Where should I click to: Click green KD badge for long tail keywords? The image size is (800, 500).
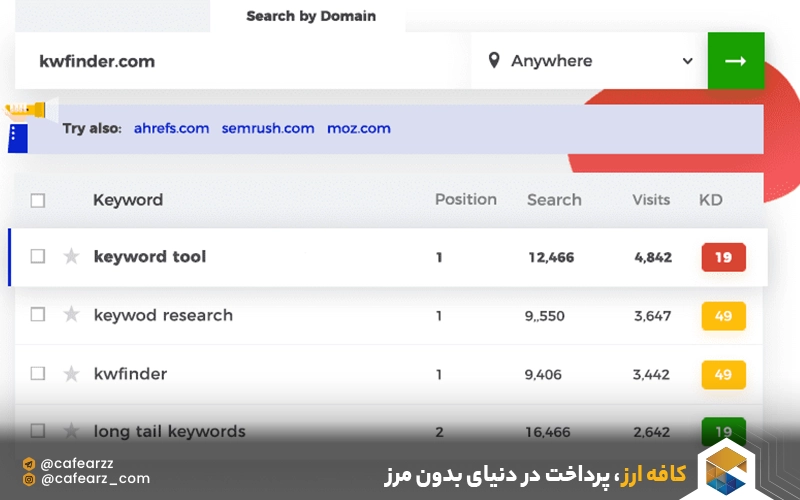723,432
